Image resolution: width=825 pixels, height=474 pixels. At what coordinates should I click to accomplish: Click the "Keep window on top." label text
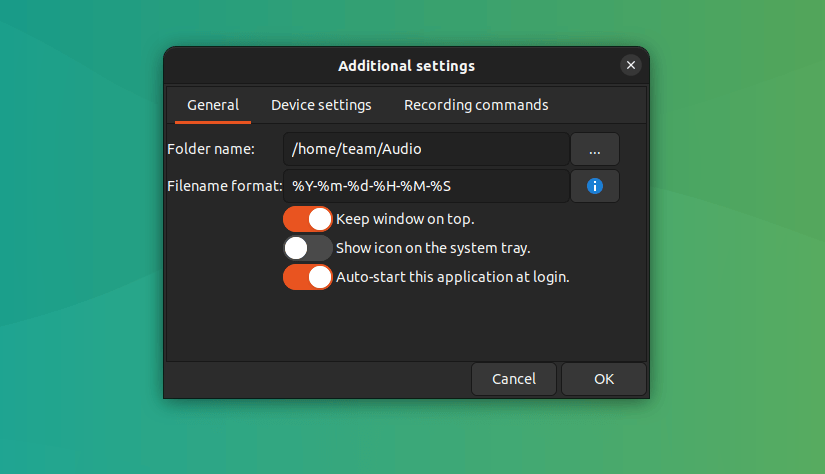(405, 219)
